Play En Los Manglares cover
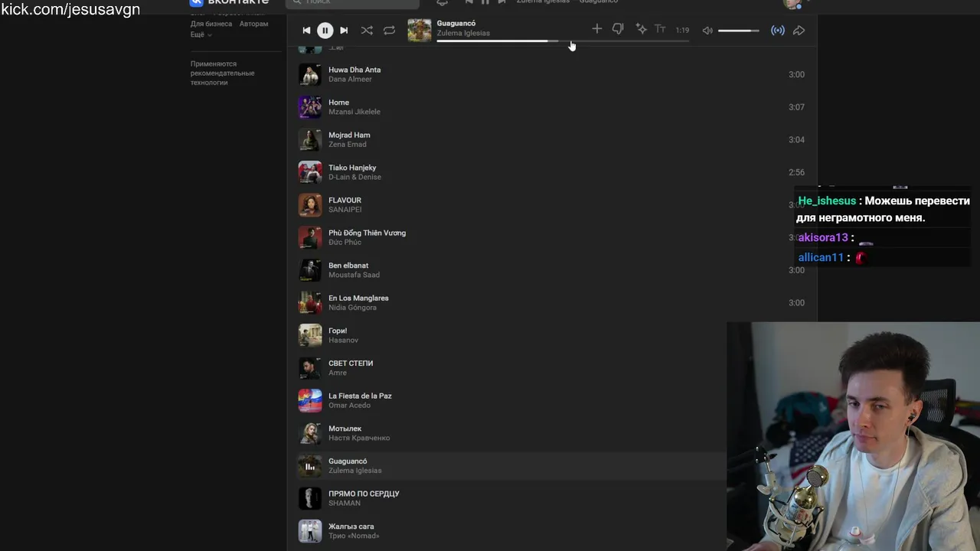 (x=310, y=302)
